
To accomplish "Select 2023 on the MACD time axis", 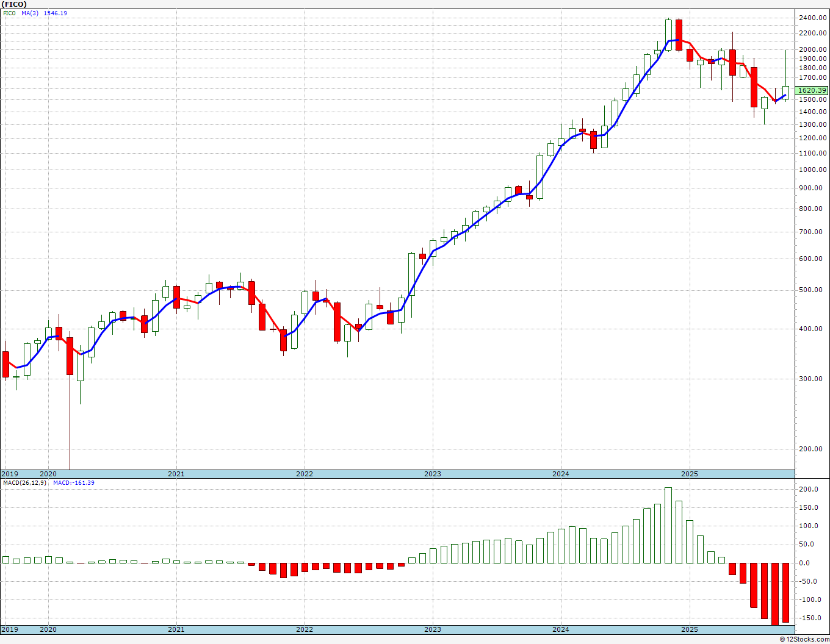I will click(x=432, y=629).
